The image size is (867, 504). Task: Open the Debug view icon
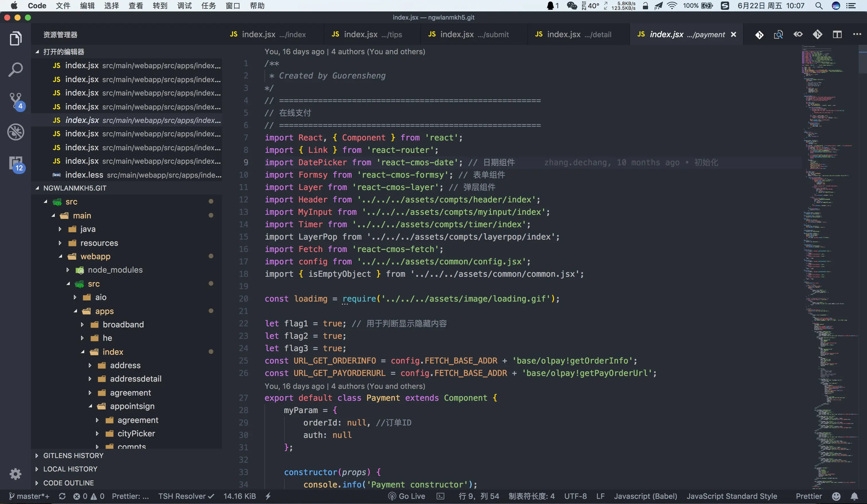pos(15,132)
